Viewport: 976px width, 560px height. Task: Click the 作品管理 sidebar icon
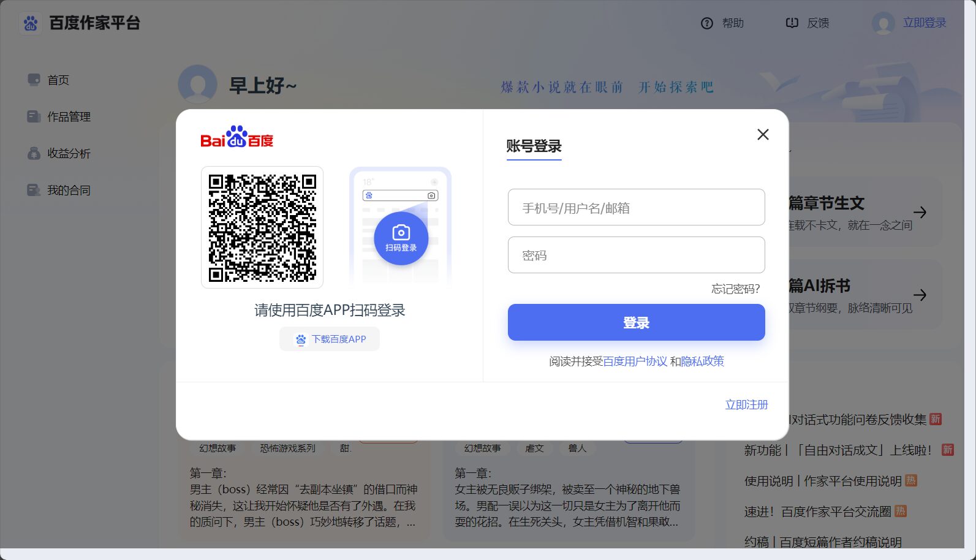click(x=34, y=116)
